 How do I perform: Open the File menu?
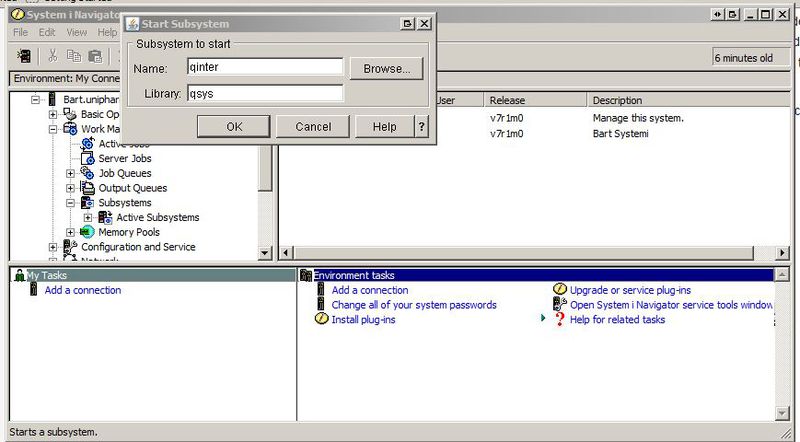pyautogui.click(x=20, y=32)
